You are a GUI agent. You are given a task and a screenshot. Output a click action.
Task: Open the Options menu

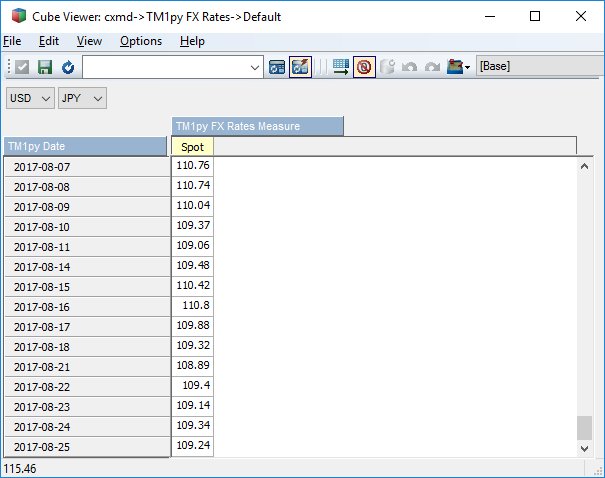[140, 41]
